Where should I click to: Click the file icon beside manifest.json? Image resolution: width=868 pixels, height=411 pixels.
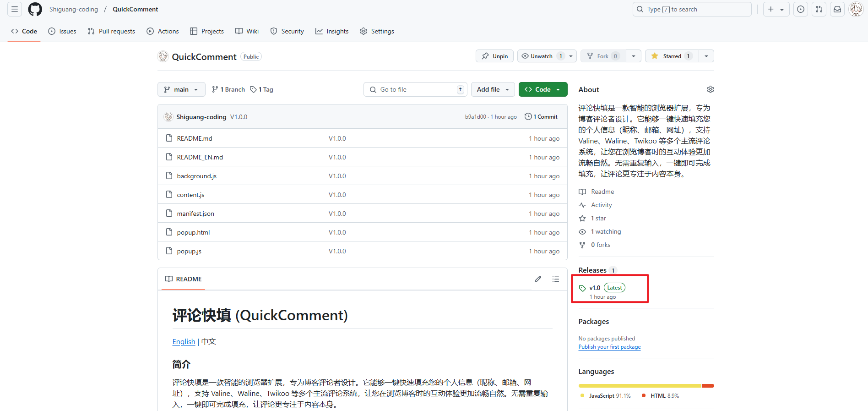pyautogui.click(x=169, y=214)
